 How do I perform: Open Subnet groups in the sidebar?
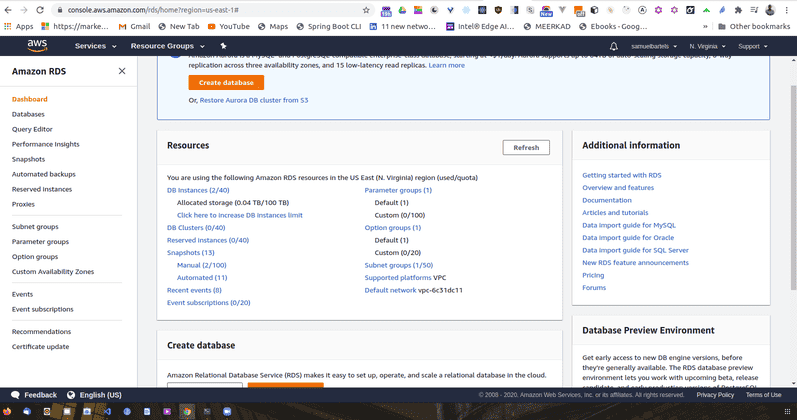[x=35, y=227]
